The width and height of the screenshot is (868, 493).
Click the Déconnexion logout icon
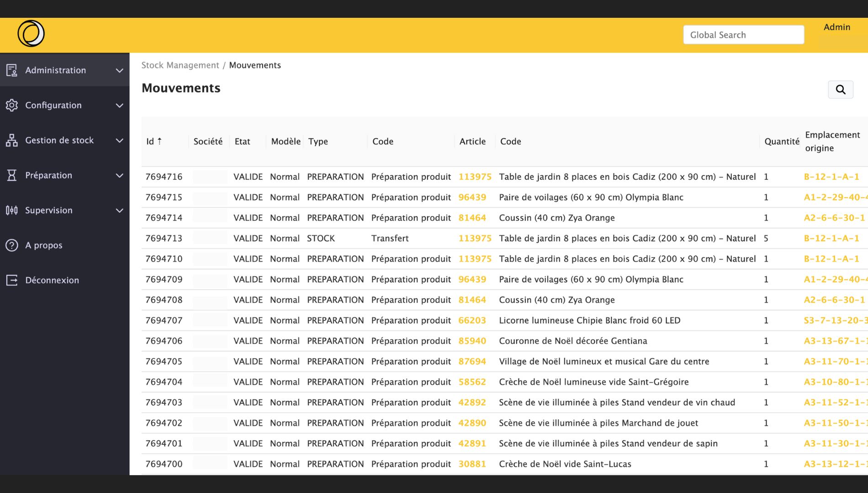[11, 280]
